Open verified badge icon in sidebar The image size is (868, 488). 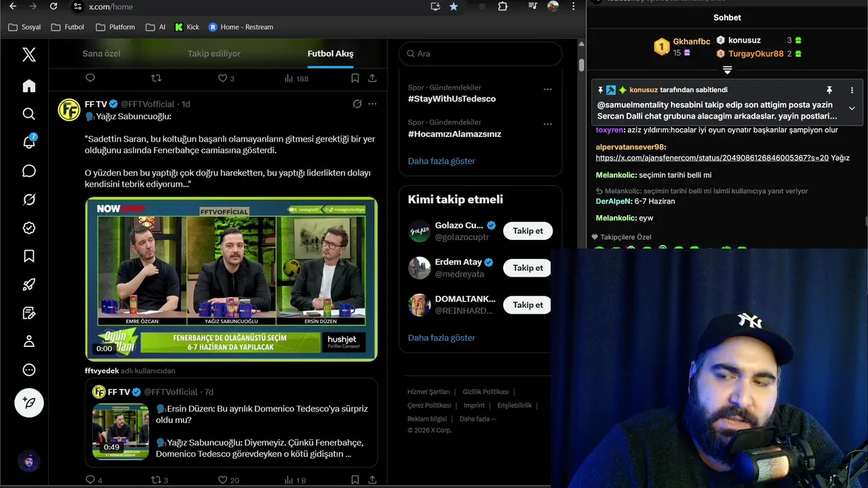[x=28, y=228]
